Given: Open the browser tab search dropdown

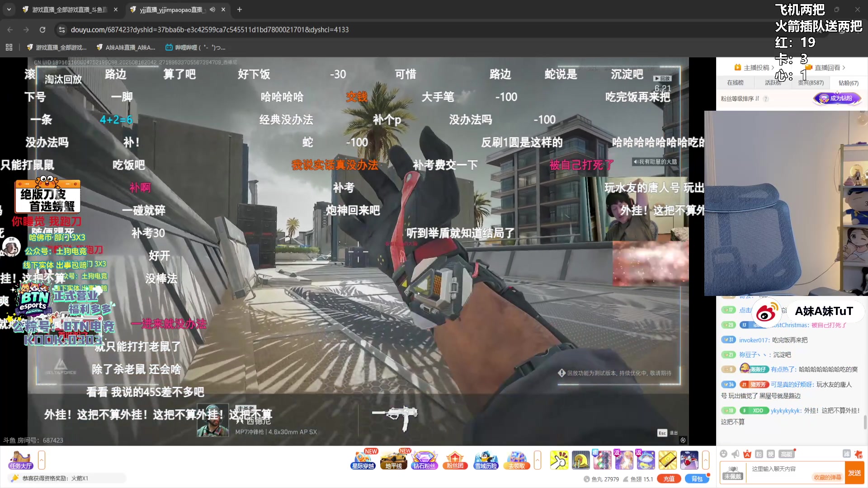Looking at the screenshot, I should coord(9,9).
